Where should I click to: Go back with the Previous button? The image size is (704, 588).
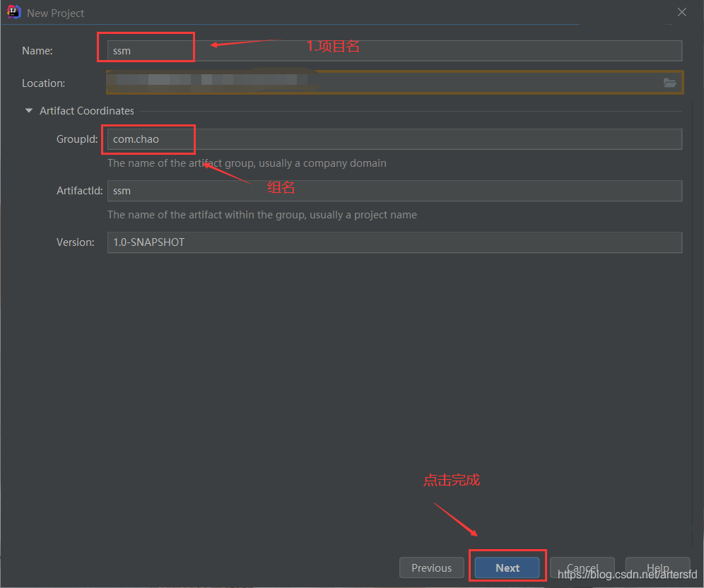click(431, 568)
